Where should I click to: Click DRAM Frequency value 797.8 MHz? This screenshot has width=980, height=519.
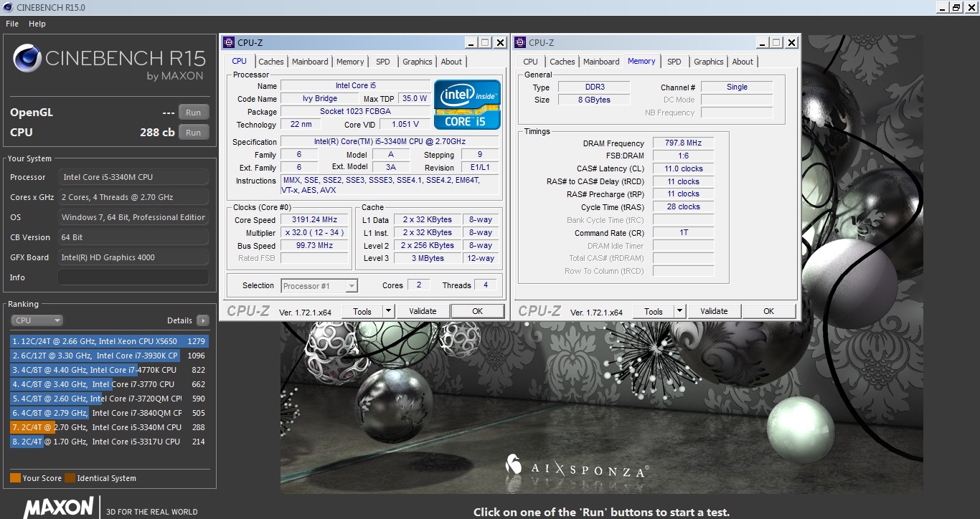point(684,143)
